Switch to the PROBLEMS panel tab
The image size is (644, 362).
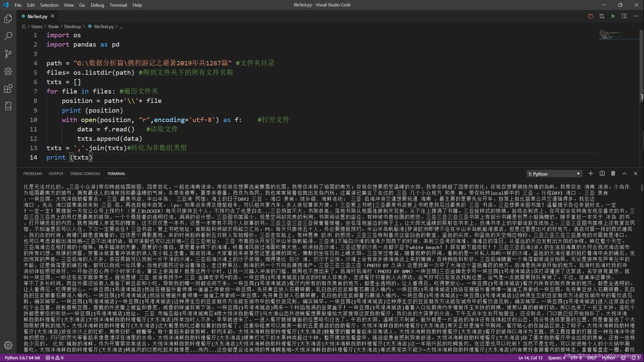coord(33,174)
